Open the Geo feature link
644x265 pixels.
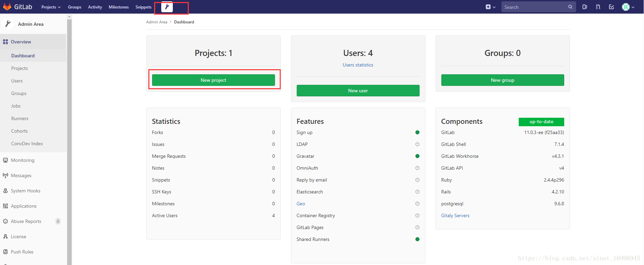301,204
